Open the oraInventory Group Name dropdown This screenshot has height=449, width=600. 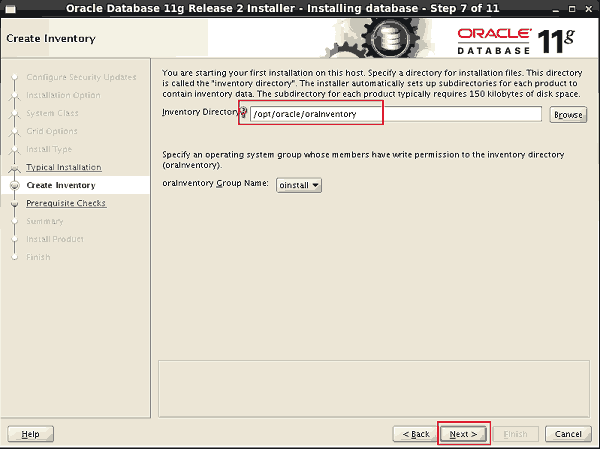pyautogui.click(x=299, y=185)
